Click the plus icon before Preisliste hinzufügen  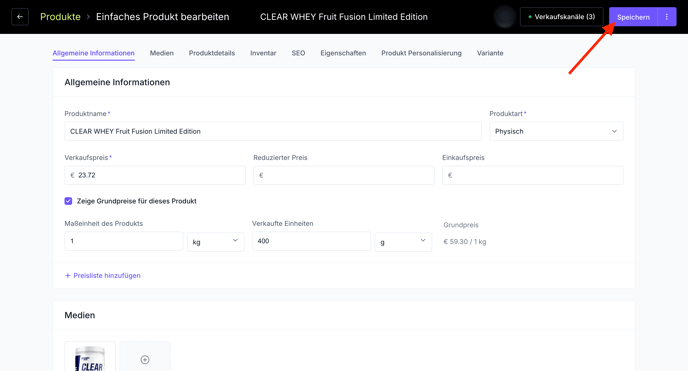(68, 275)
